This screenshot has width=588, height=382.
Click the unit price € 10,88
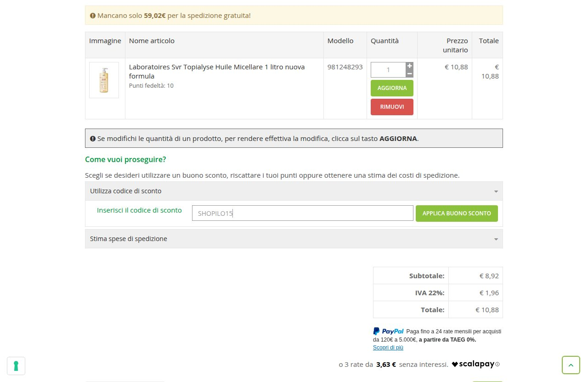[456, 67]
